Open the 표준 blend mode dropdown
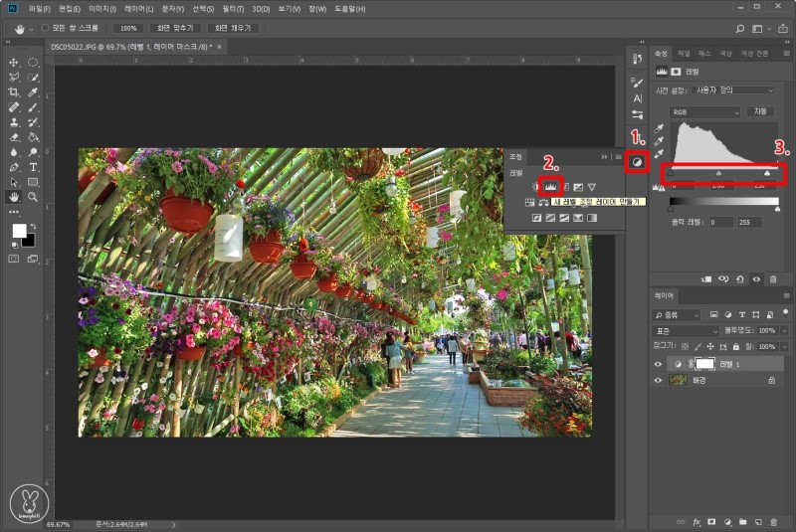The image size is (796, 532). point(686,330)
